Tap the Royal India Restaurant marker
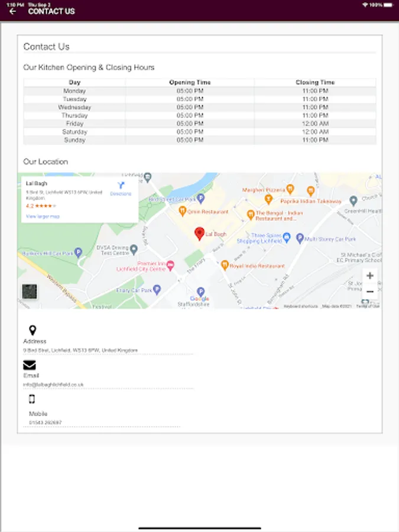This screenshot has width=399, height=532. click(x=225, y=265)
